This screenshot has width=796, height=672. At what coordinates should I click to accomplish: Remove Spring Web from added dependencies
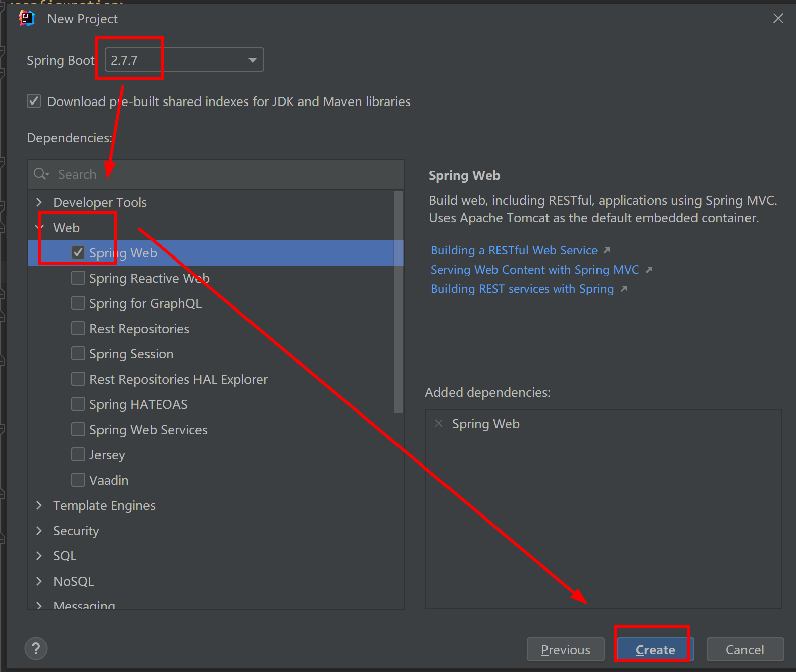439,424
